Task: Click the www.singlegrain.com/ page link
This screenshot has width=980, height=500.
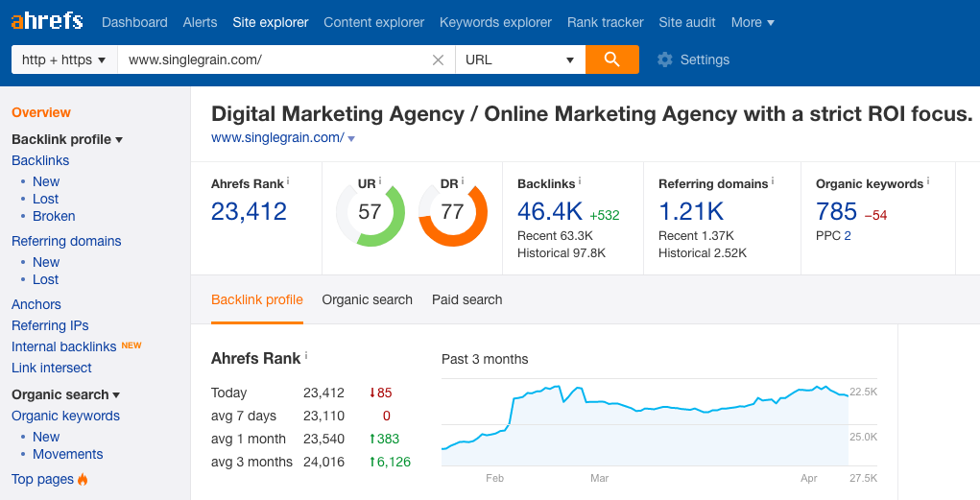Action: click(x=277, y=138)
